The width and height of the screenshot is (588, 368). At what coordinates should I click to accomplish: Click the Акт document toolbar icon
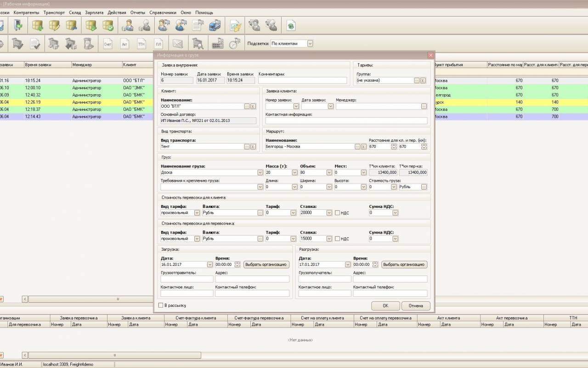[124, 44]
